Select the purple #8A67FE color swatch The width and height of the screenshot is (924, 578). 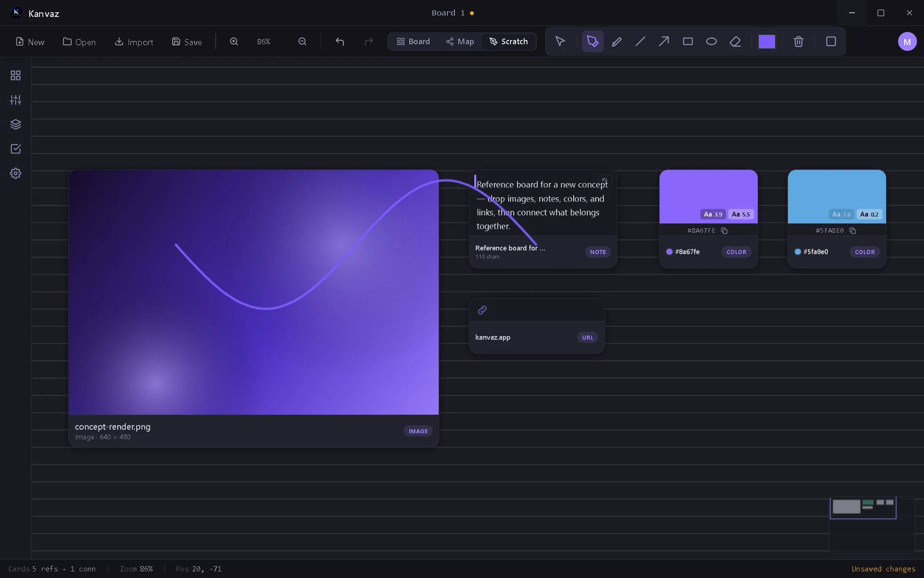(708, 196)
